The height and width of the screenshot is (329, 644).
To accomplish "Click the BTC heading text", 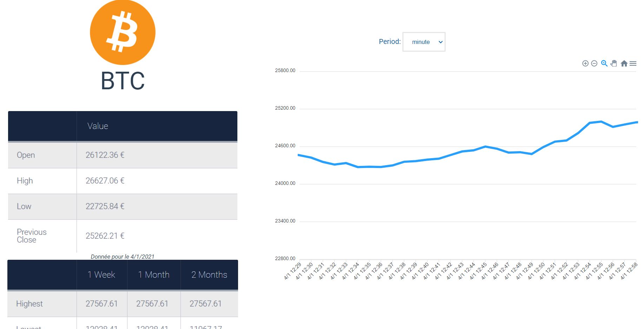I will click(x=123, y=81).
